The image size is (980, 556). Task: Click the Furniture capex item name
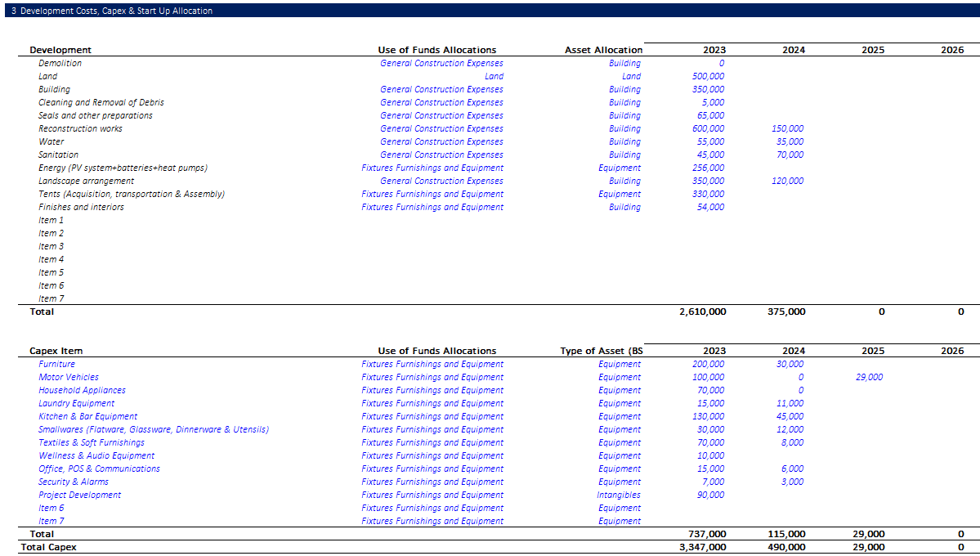pyautogui.click(x=56, y=364)
